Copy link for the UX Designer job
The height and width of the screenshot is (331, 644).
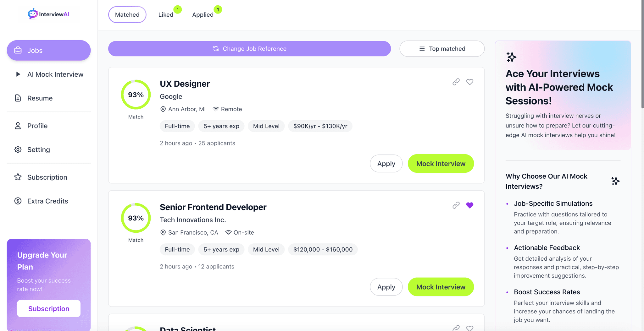[456, 82]
